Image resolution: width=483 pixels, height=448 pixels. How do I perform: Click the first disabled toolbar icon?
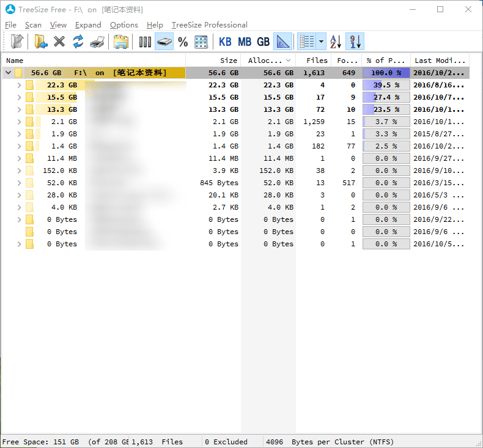pos(17,42)
